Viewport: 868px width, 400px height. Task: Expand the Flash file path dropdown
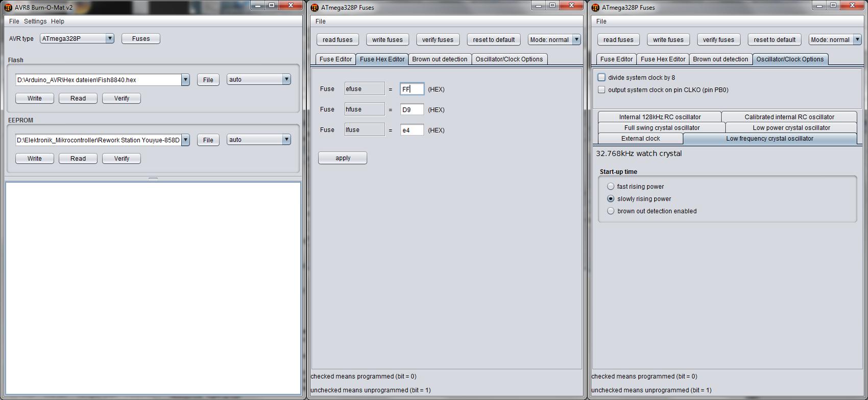(185, 80)
